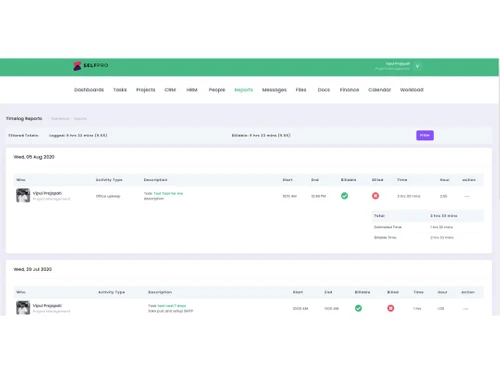This screenshot has width=500, height=375.
Task: Open the Calendar section
Action: pos(379,90)
